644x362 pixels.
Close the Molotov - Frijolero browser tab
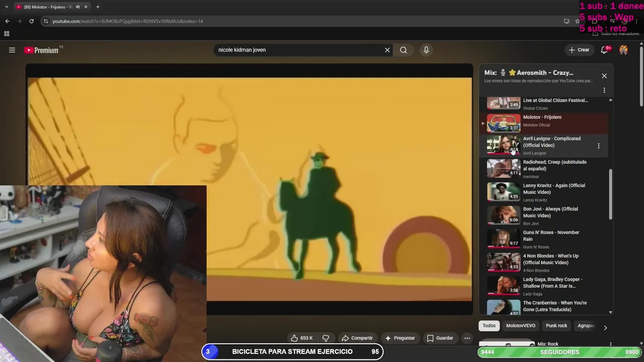pyautogui.click(x=86, y=7)
